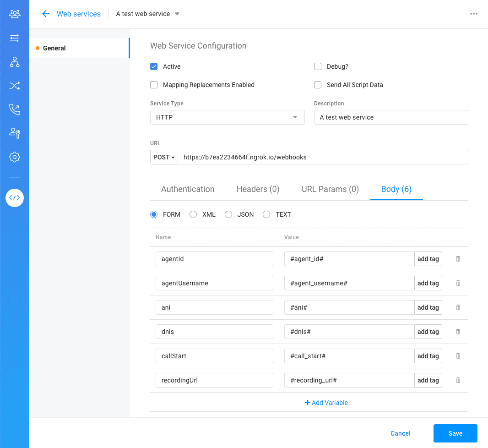Open the three-dot more options menu
The image size is (488, 448).
[474, 14]
